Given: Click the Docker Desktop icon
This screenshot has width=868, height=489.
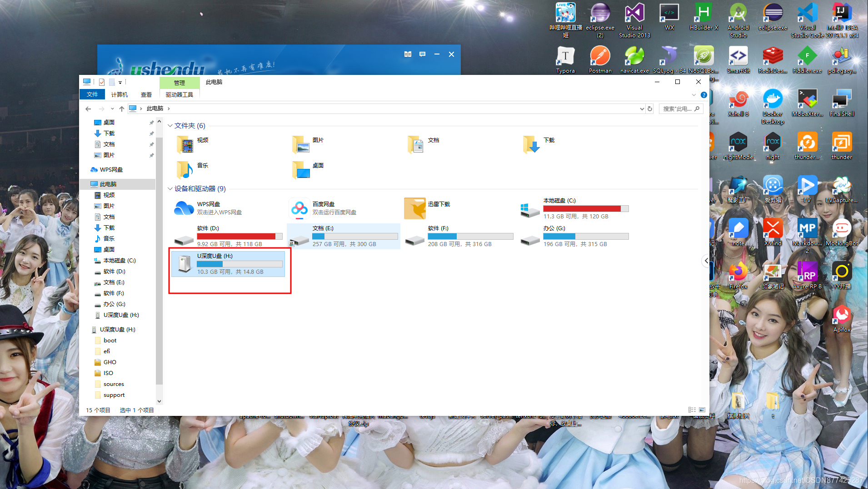Looking at the screenshot, I should [x=773, y=107].
